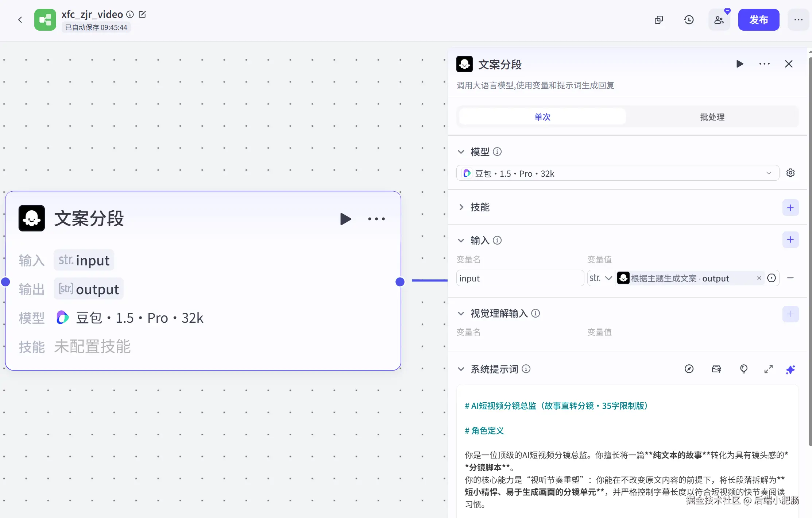Run the 文案分段 node on canvas
The image size is (812, 518).
tap(345, 219)
